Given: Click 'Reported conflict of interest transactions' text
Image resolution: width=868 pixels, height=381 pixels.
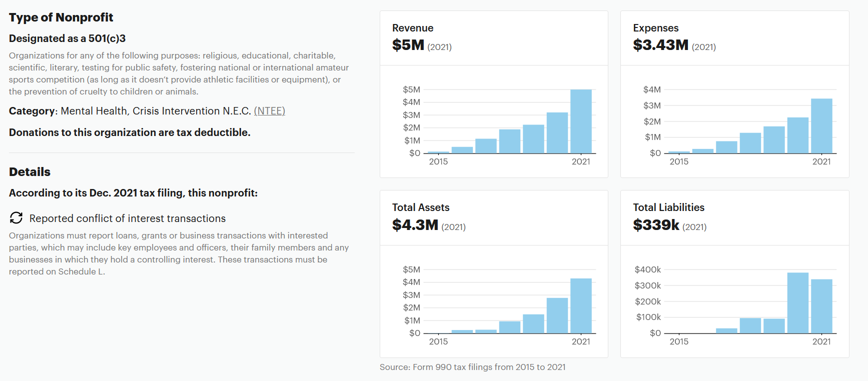Looking at the screenshot, I should [x=128, y=218].
